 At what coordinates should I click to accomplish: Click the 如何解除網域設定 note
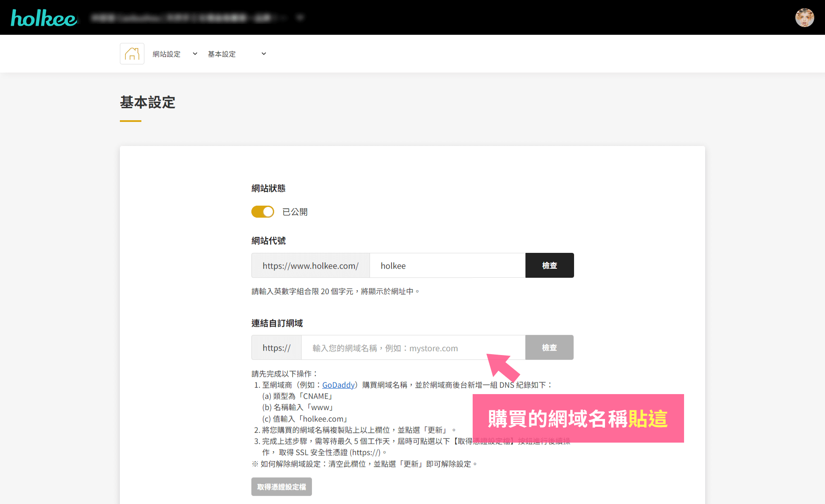coord(364,464)
